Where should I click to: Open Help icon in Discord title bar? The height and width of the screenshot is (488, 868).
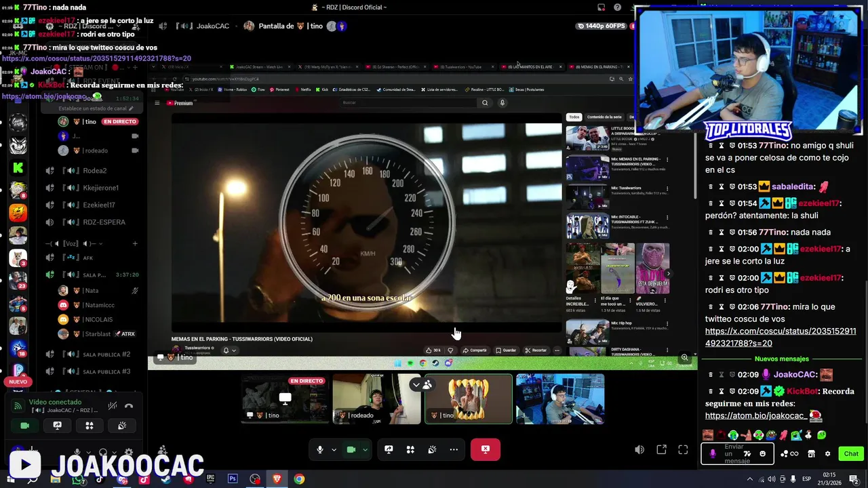617,7
